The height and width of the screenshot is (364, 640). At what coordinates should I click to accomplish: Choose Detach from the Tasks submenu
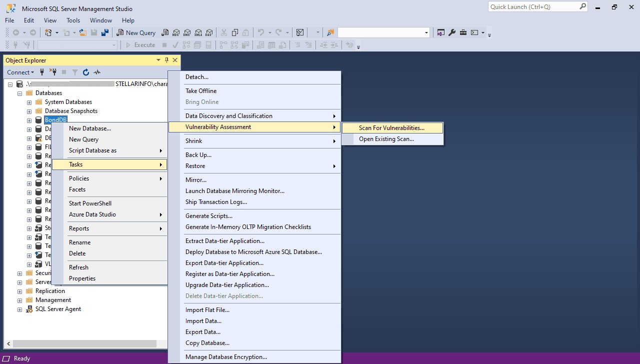(x=254, y=77)
